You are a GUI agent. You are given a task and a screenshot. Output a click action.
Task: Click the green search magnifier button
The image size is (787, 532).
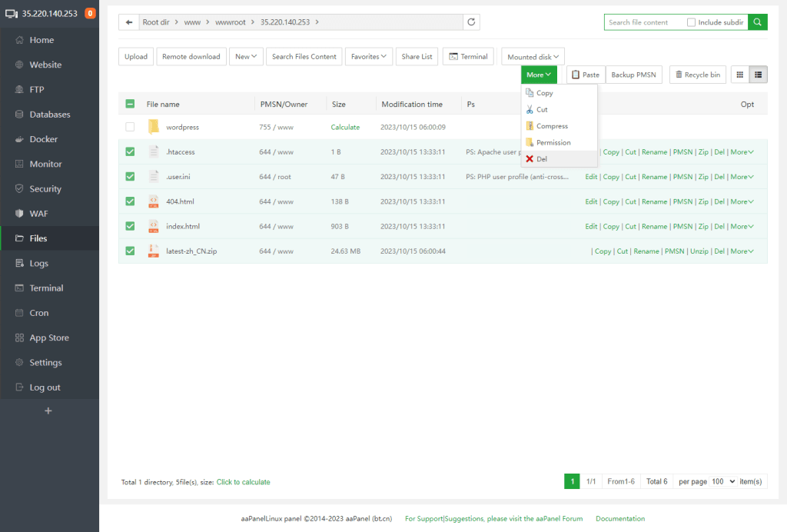pos(758,22)
